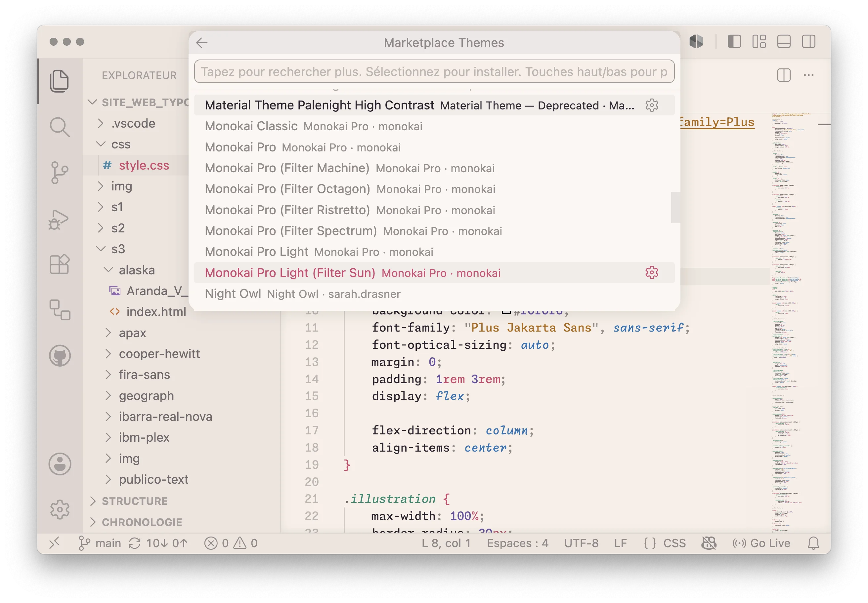Click the theme list scrollbar thumb
Image resolution: width=868 pixels, height=603 pixels.
pyautogui.click(x=675, y=207)
